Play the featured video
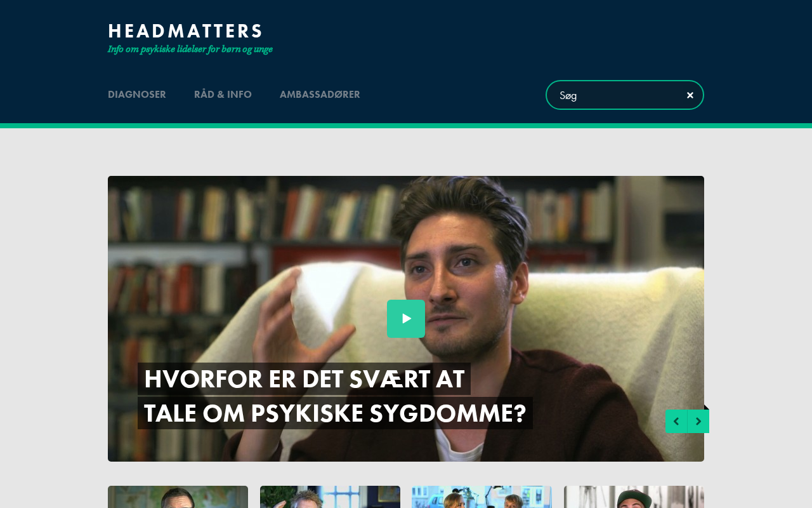812x508 pixels. coord(406,319)
